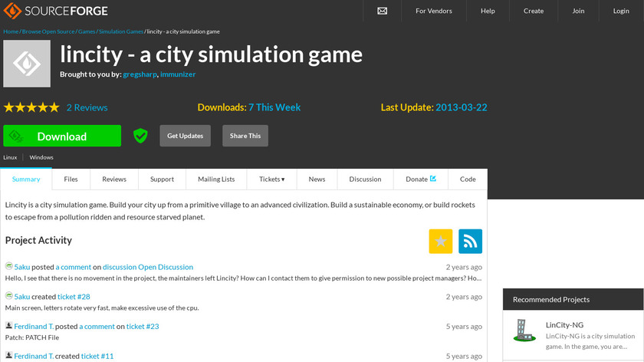Click the Project Activity heading
644x362 pixels.
pos(38,240)
